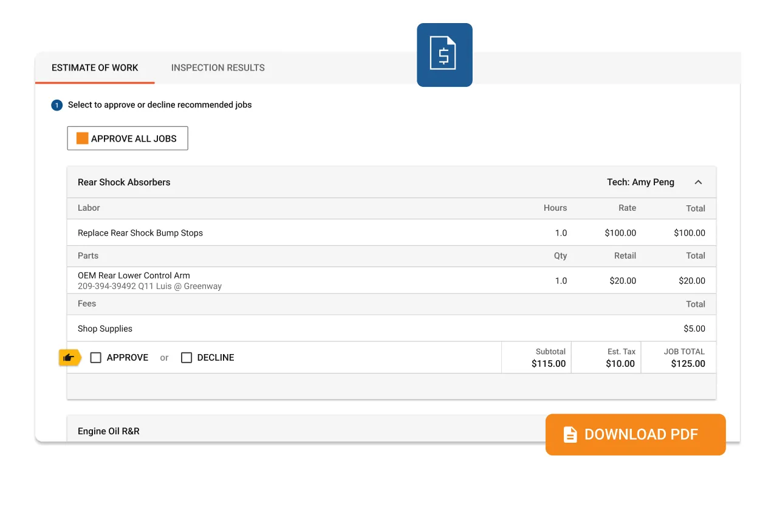The height and width of the screenshot is (532, 774).
Task: Select the Replace Rear Shock Bump Stops row
Action: tap(391, 233)
